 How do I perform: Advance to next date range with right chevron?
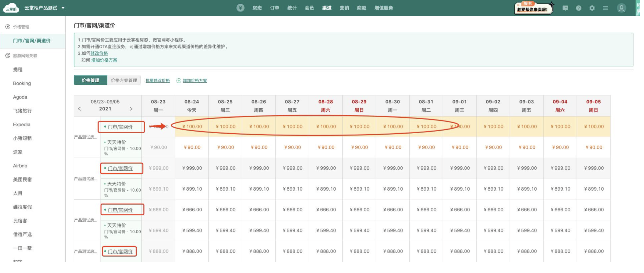tap(131, 109)
